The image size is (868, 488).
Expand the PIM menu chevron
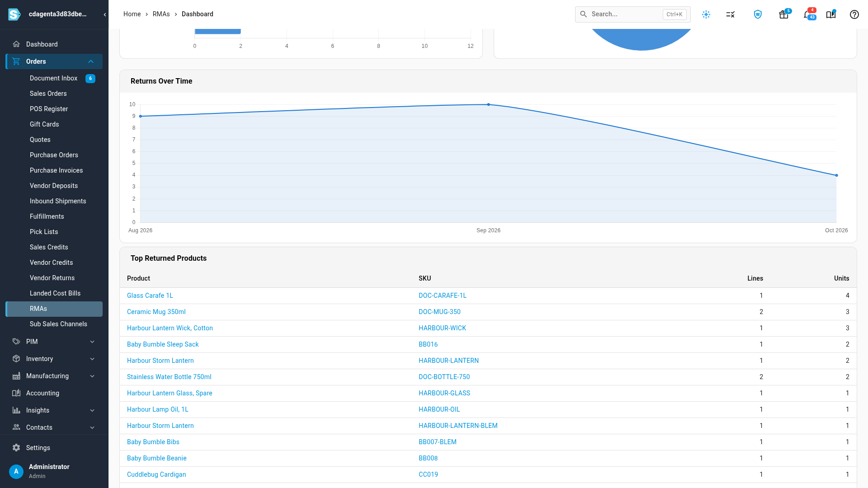(x=92, y=342)
